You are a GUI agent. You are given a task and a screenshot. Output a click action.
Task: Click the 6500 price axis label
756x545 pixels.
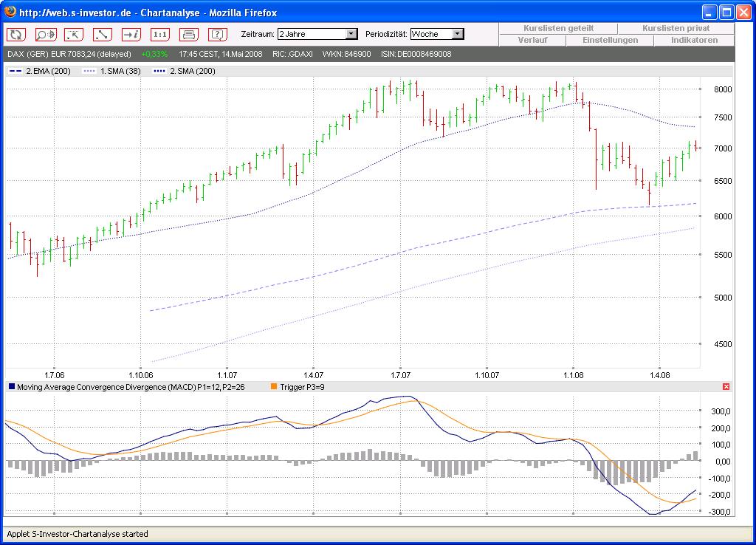723,181
